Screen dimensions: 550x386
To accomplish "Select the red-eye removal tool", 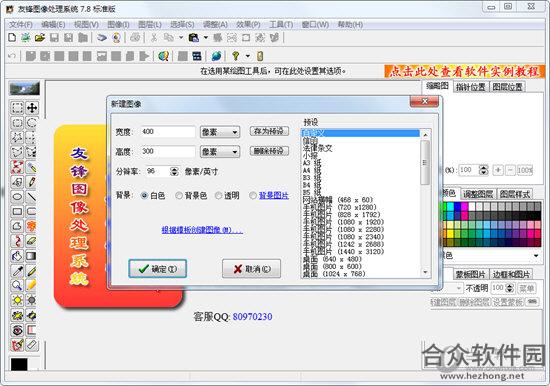I will [17, 330].
